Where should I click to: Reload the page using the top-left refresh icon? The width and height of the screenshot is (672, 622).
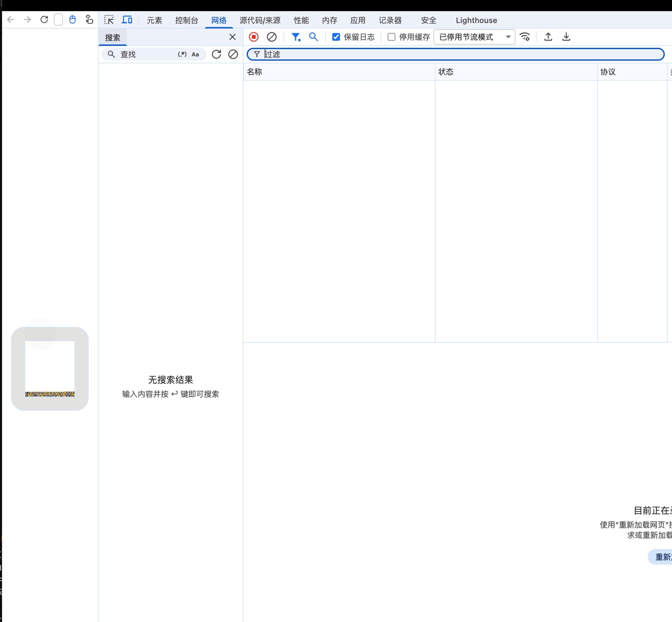(x=44, y=20)
